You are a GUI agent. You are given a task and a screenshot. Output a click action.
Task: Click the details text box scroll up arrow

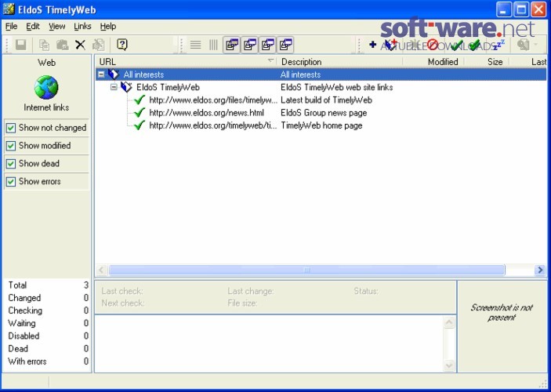coord(449,322)
